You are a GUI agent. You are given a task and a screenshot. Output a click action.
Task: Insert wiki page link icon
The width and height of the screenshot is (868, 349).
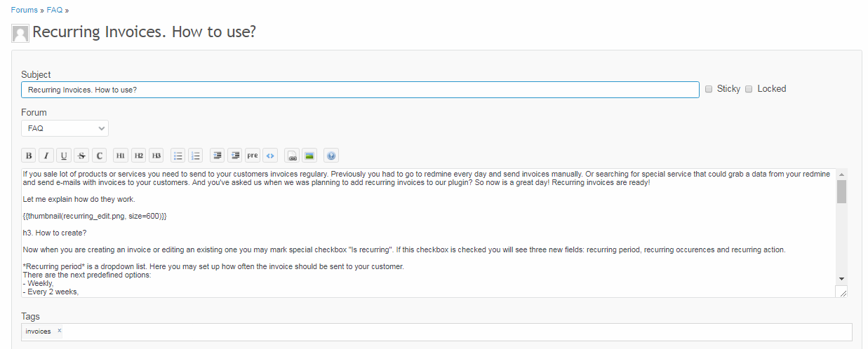(292, 156)
